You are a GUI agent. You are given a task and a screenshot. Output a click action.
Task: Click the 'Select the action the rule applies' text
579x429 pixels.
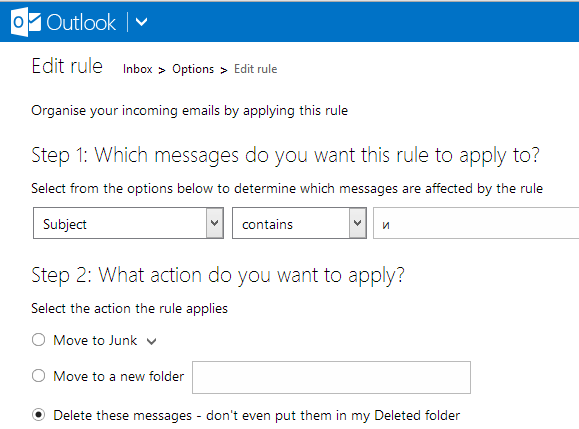point(129,309)
